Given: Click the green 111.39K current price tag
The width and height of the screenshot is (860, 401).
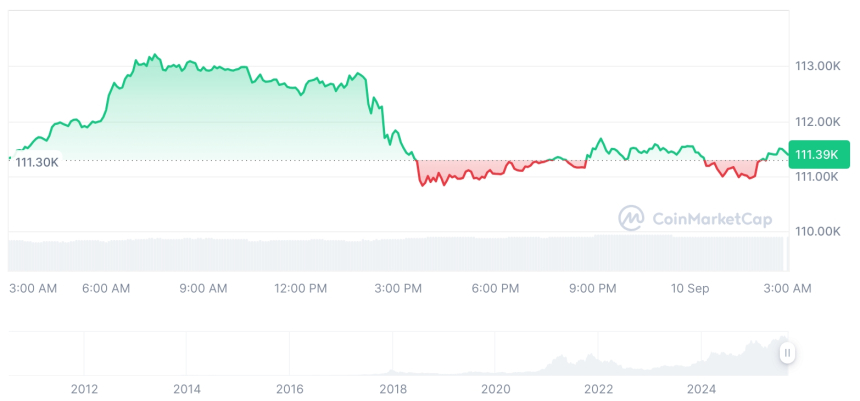Looking at the screenshot, I should 818,154.
